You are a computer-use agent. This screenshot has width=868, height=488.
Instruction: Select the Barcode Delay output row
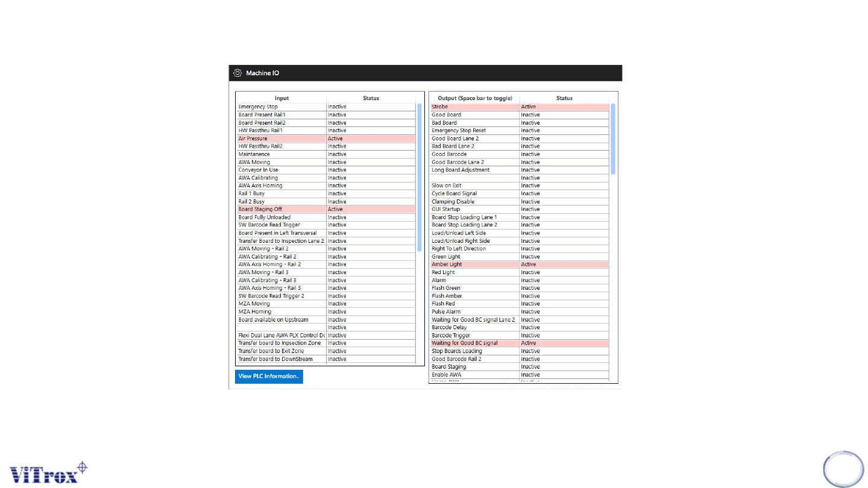pyautogui.click(x=520, y=327)
